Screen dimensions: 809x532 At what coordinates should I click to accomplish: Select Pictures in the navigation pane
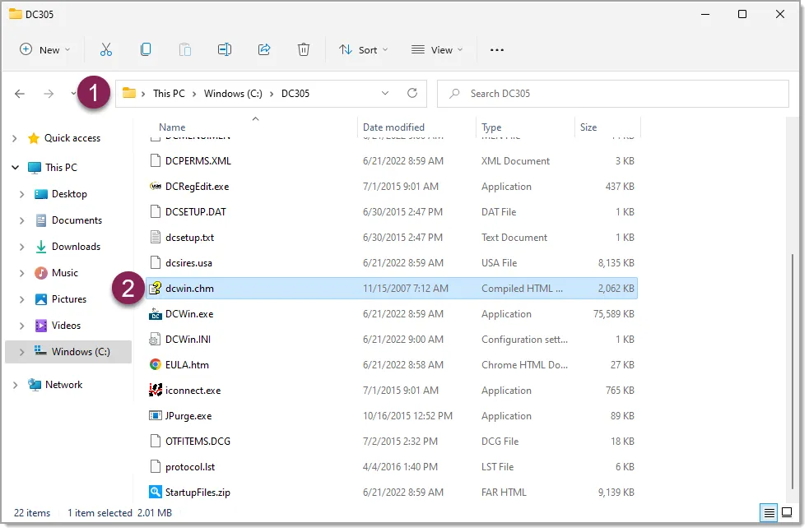69,299
